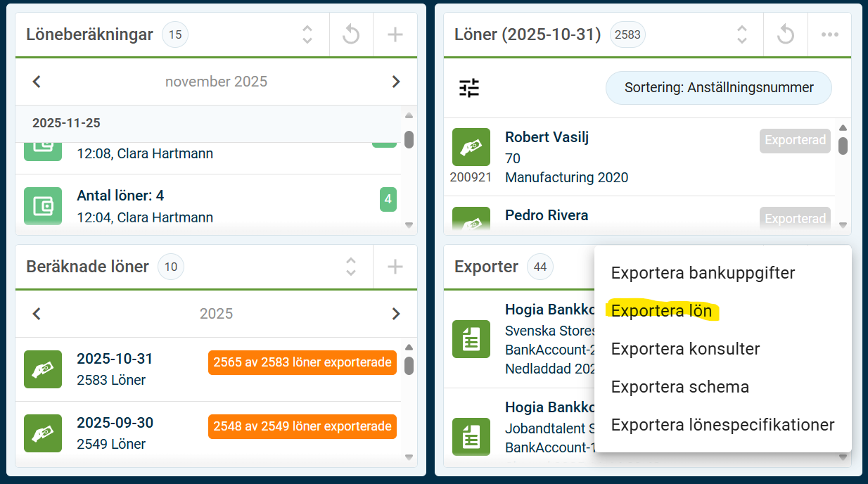Viewport: 868px width, 484px height.
Task: Click the reload icon in Löneberäkningar panel
Action: point(351,34)
